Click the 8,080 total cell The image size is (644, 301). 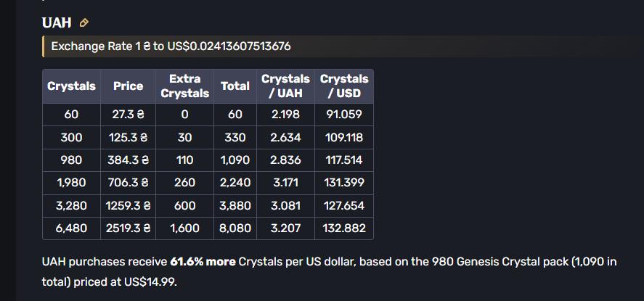click(235, 228)
